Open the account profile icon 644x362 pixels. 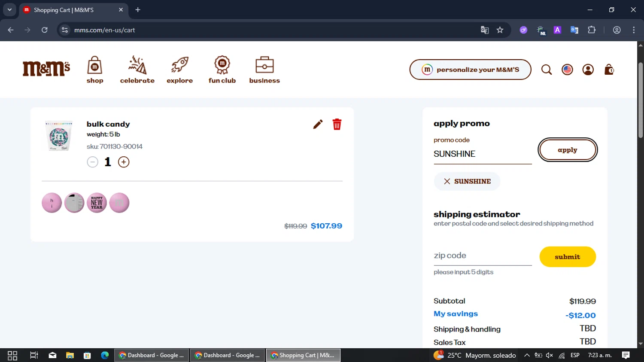click(x=588, y=70)
